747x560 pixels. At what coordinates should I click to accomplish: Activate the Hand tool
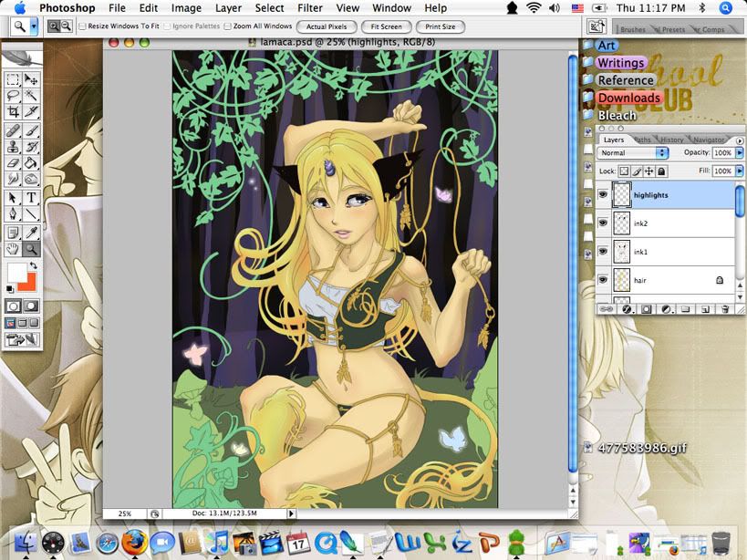13,248
